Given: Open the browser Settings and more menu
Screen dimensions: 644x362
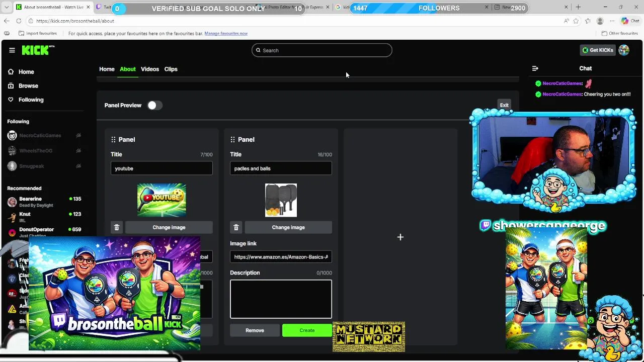Looking at the screenshot, I should tap(612, 21).
